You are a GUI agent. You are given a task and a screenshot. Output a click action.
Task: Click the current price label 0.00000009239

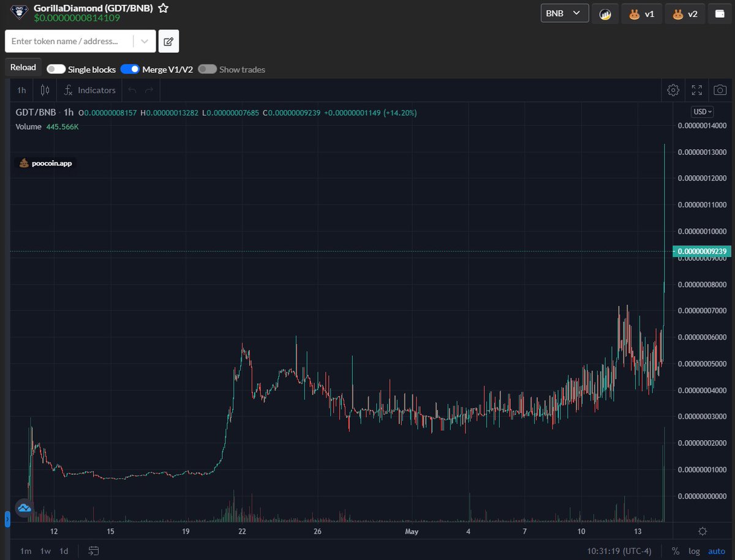tap(701, 251)
